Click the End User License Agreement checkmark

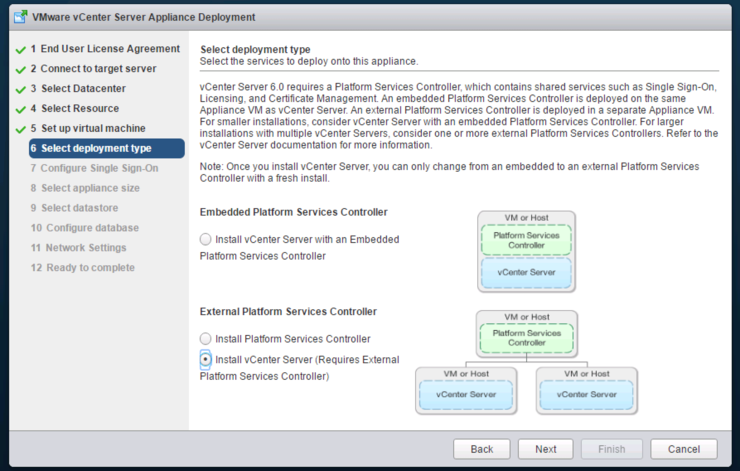coord(21,50)
